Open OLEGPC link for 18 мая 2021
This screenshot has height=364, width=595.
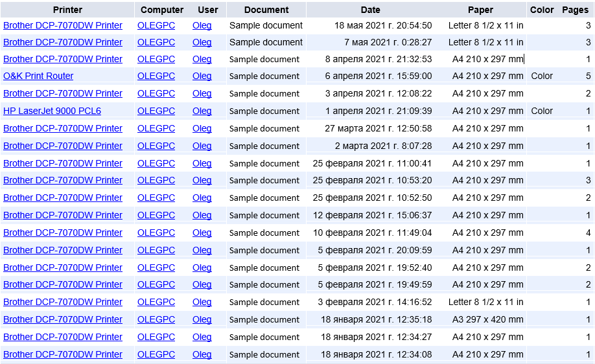pyautogui.click(x=156, y=25)
